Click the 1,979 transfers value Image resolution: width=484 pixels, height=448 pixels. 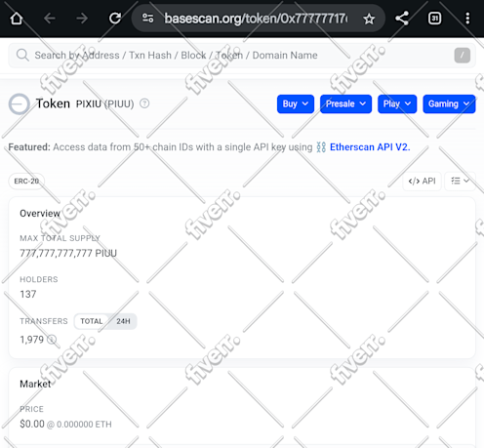(x=32, y=340)
